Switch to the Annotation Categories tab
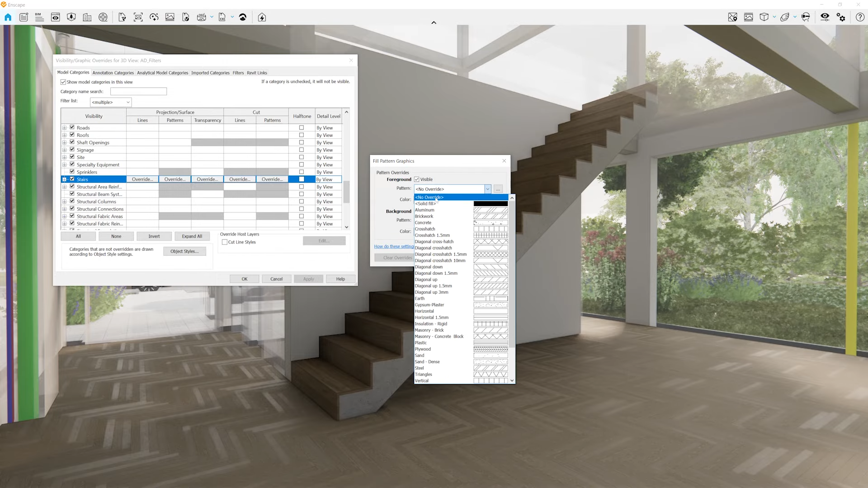868x488 pixels. pos(113,73)
